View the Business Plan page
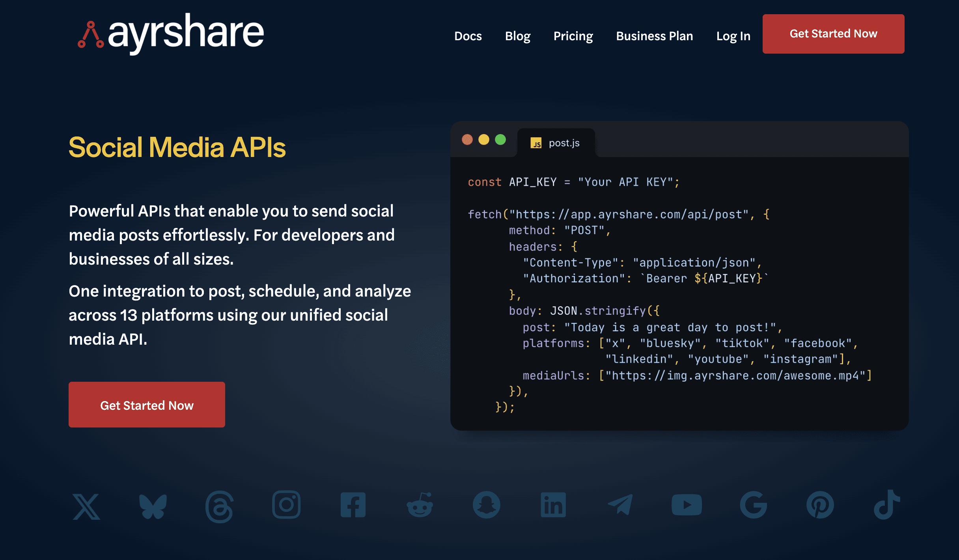The width and height of the screenshot is (959, 560). (654, 36)
